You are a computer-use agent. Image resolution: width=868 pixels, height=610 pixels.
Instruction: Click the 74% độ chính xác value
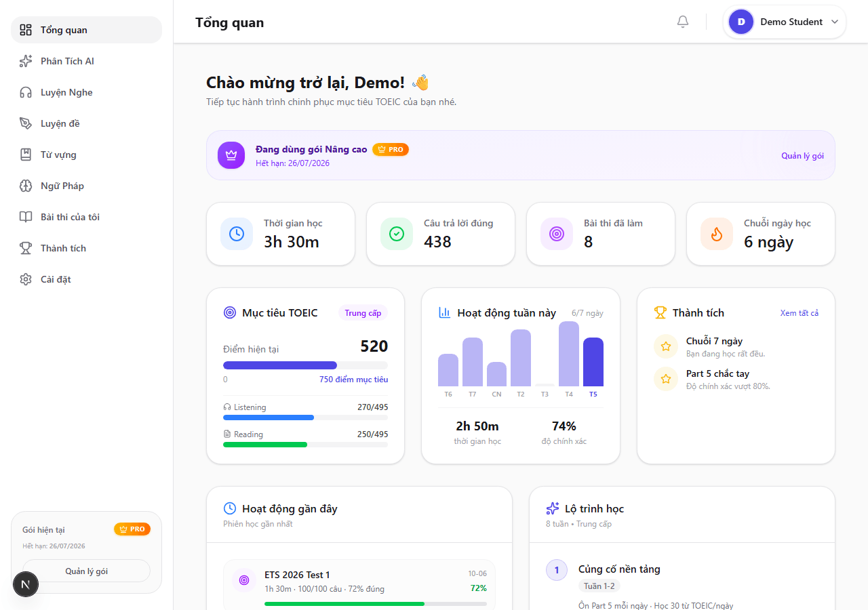[x=564, y=426]
